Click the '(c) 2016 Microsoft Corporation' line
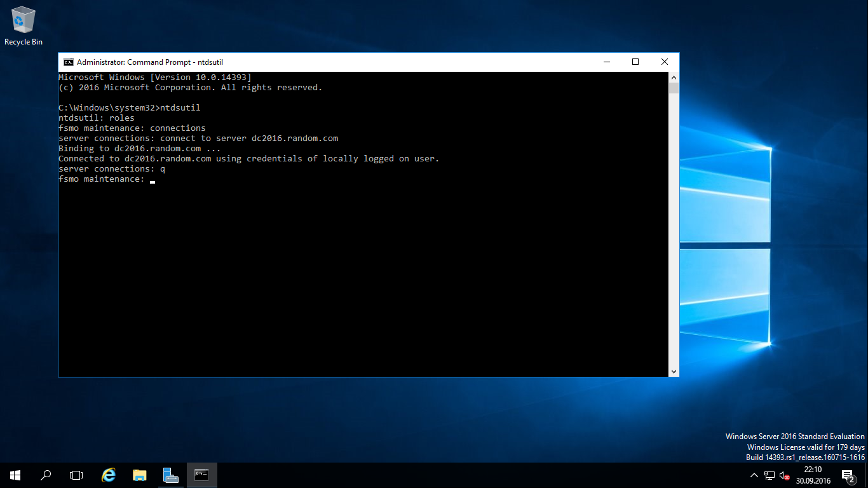 (191, 88)
